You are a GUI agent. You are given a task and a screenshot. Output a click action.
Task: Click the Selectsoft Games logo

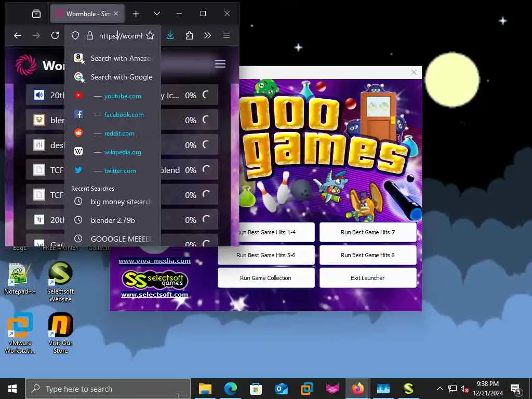pos(154,280)
